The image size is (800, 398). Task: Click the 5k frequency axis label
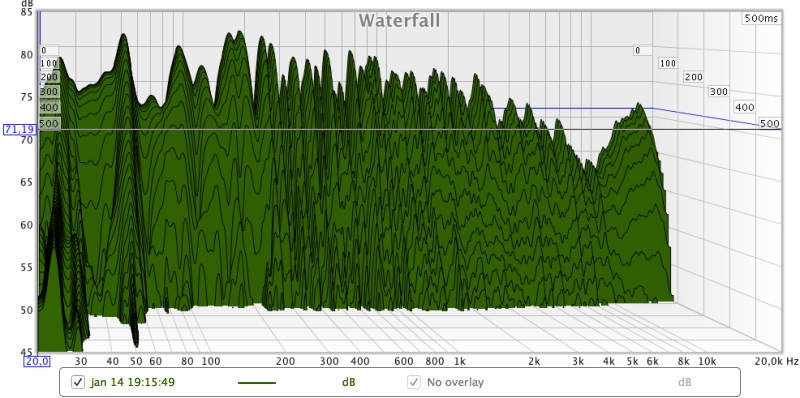pyautogui.click(x=633, y=361)
